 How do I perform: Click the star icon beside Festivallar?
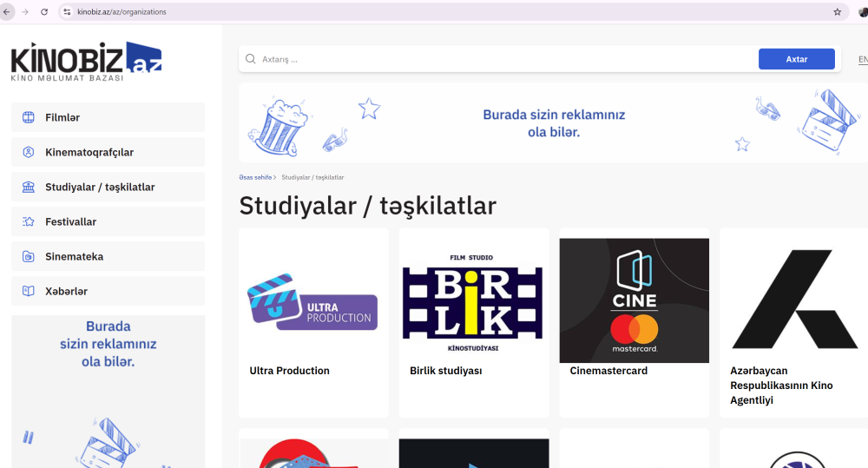point(29,221)
